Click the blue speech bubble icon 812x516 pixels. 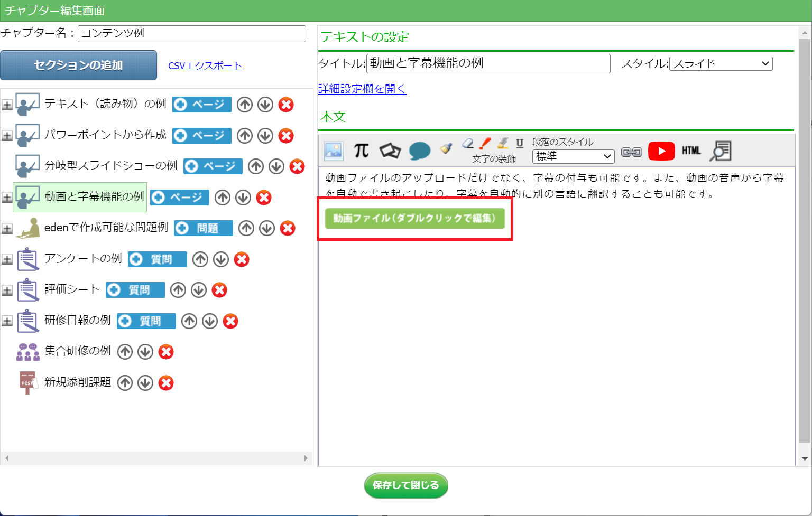(x=420, y=151)
